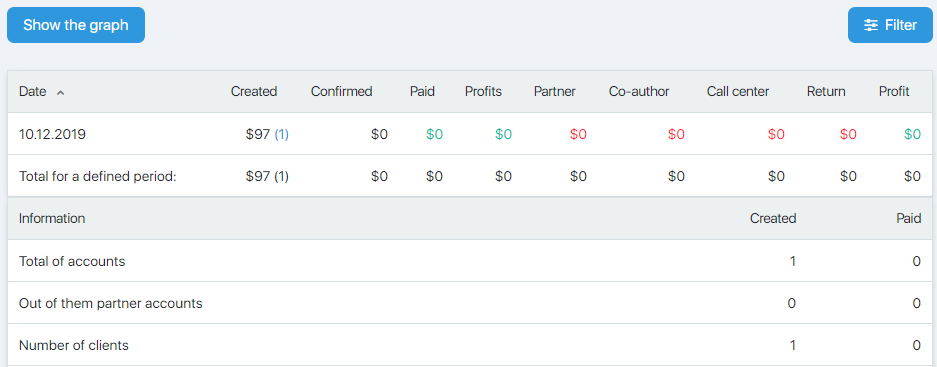Click the sliders icon in Filter button

tap(871, 25)
